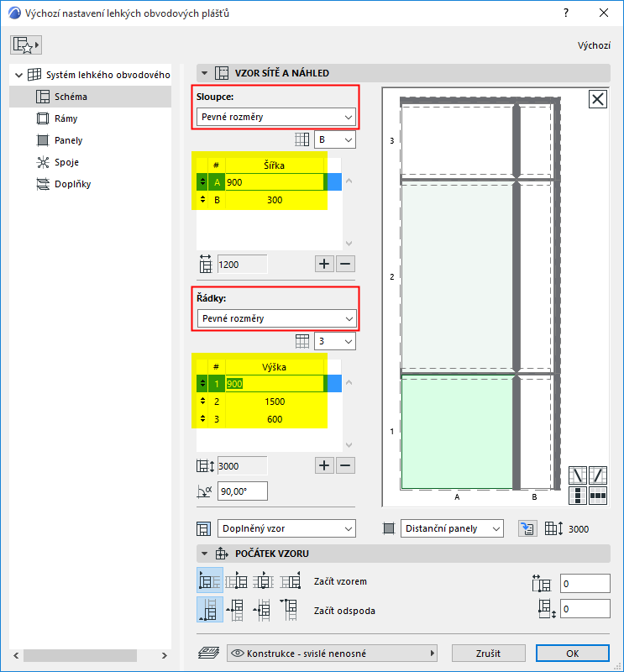Screen dimensions: 624x672
Task: Select the third horizontal pattern origin icon
Action: coord(264,580)
